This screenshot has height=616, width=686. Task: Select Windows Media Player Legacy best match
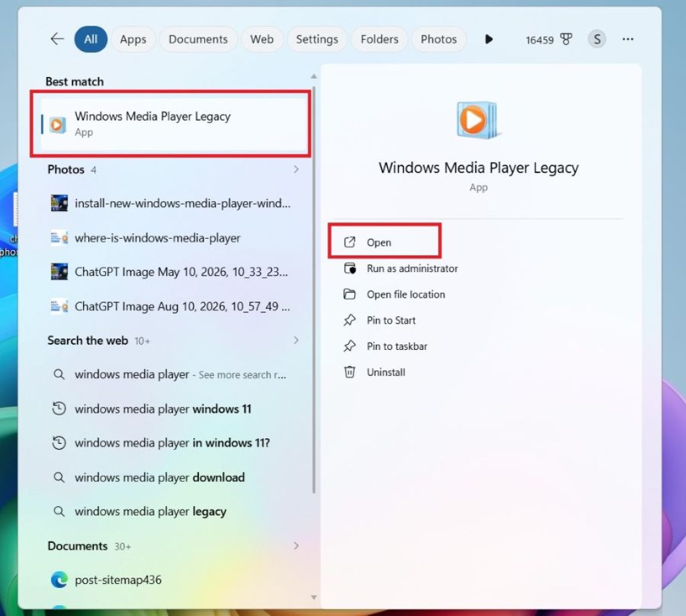174,124
